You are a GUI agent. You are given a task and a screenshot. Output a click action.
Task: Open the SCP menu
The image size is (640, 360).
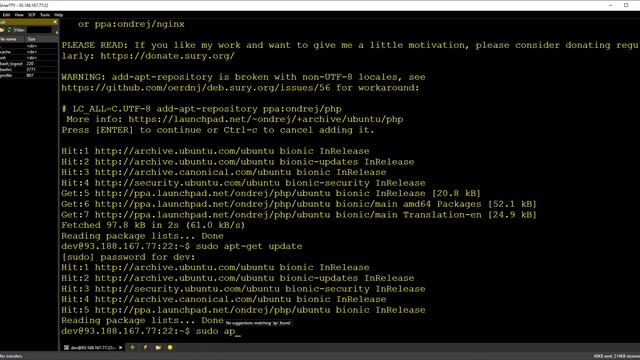(31, 15)
